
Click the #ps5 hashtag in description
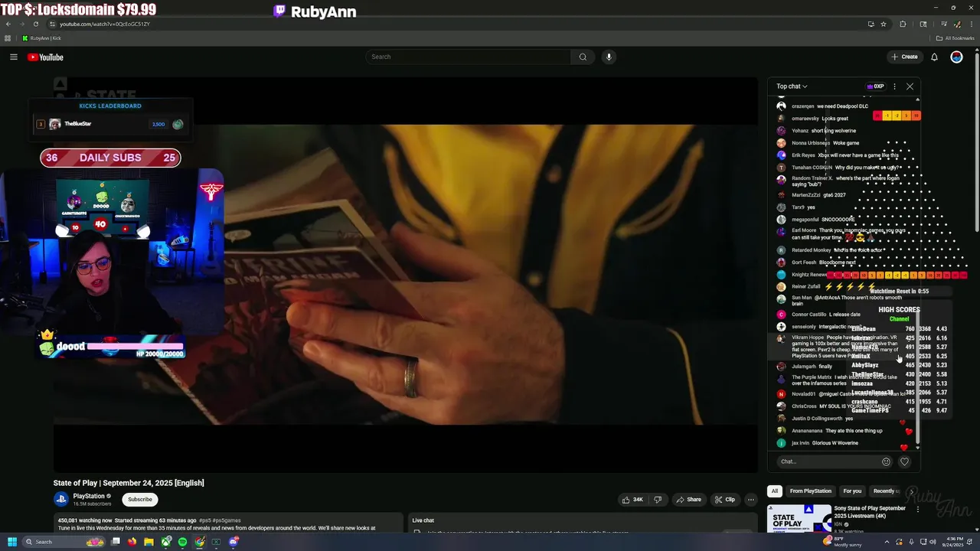[x=205, y=520]
